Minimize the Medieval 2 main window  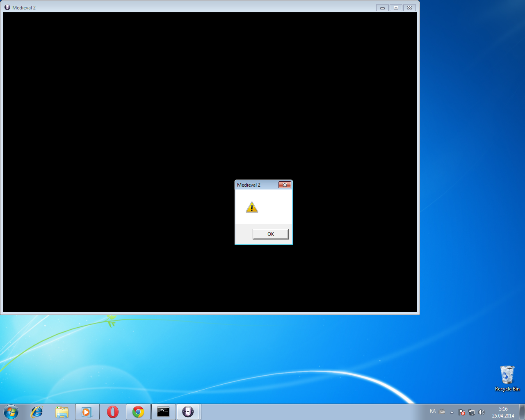tap(382, 7)
